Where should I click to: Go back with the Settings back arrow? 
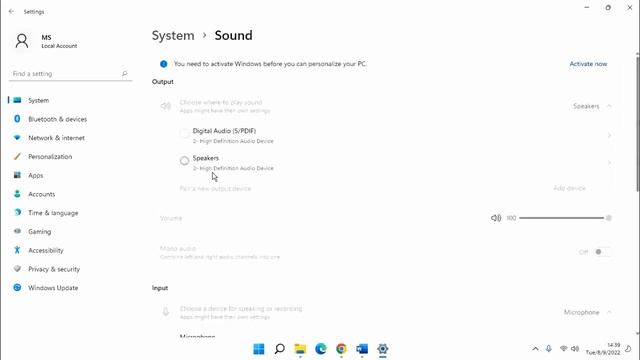[x=11, y=11]
